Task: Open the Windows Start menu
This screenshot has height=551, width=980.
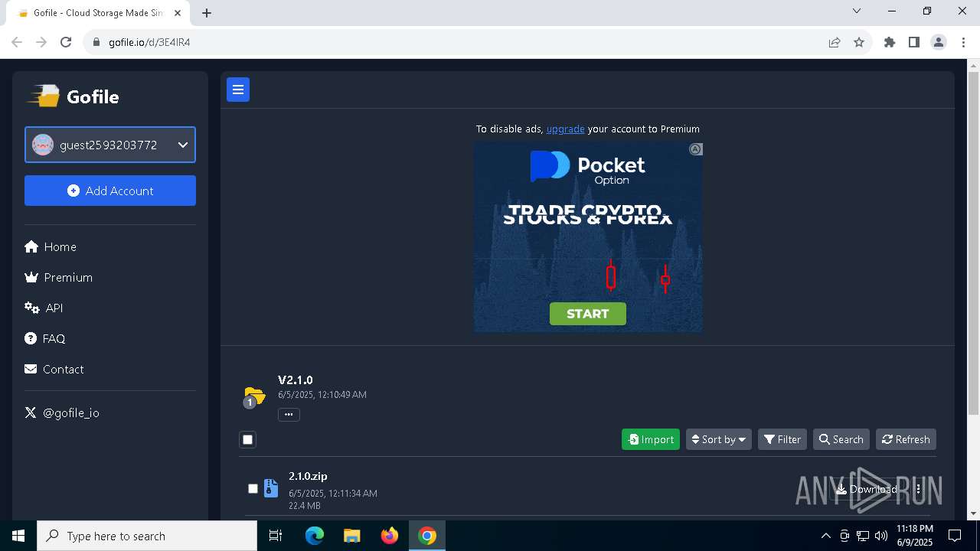Action: coord(18,536)
